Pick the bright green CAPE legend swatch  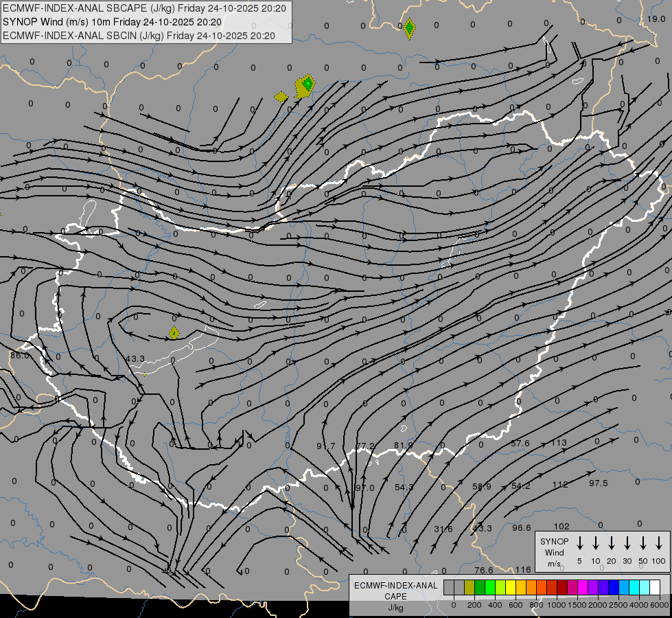[x=490, y=587]
